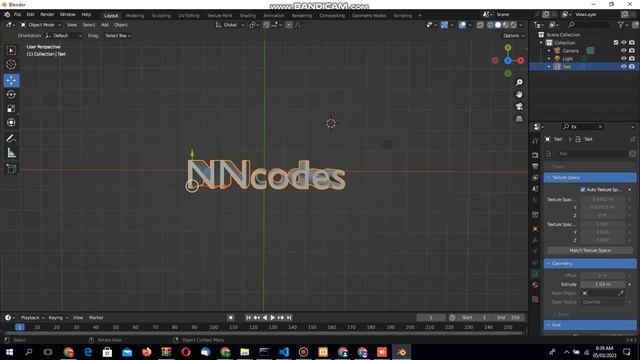Open Visual Studio Code from taskbar
The width and height of the screenshot is (640, 360).
284,352
